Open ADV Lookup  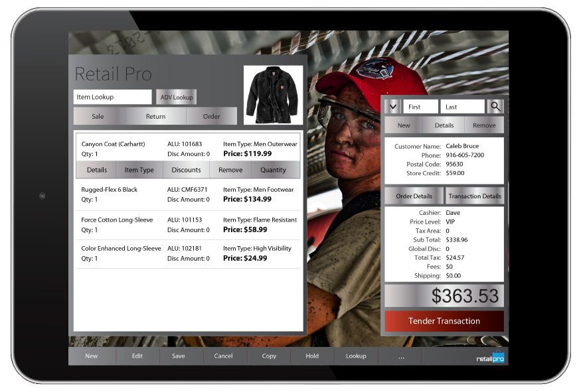(x=176, y=96)
